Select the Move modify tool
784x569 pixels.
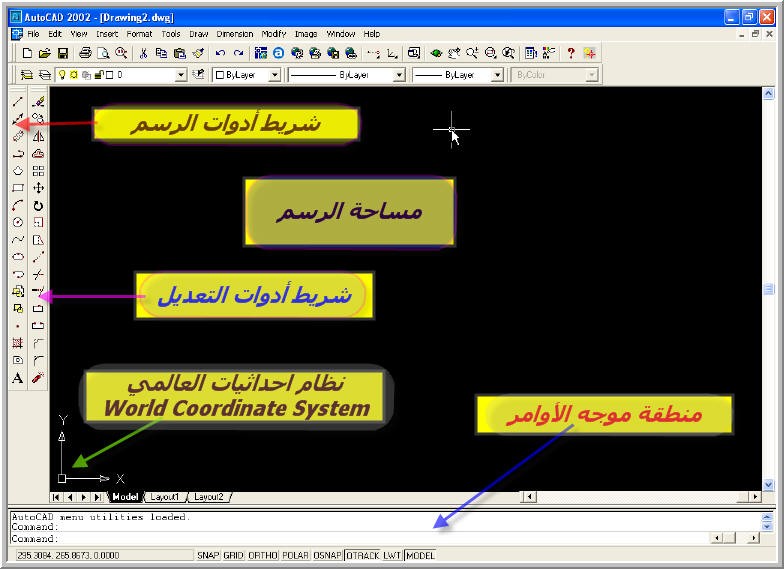(x=38, y=188)
